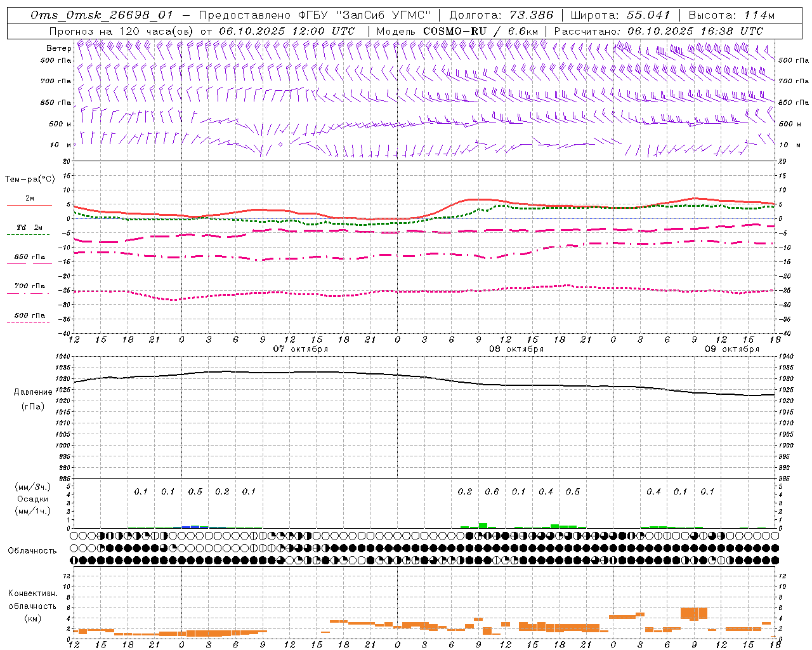This screenshot has width=812, height=650.
Task: Select the Высота: 114м label
Action: click(x=731, y=15)
